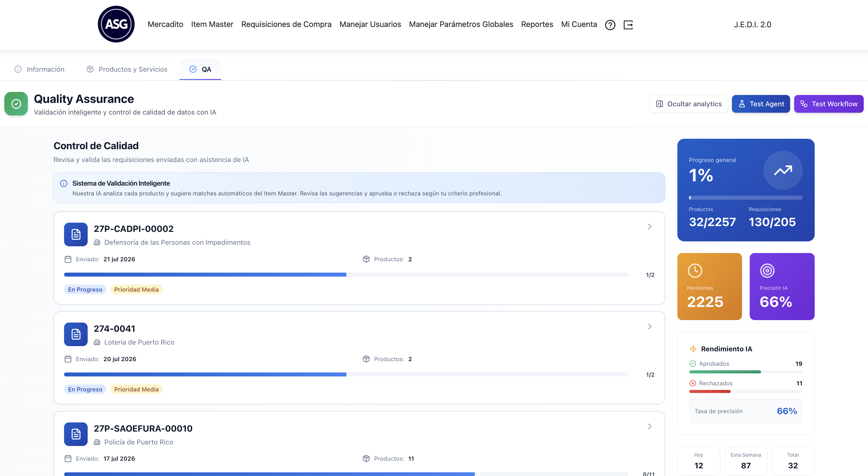Click the ASG logo
This screenshot has width=868, height=476.
(x=116, y=24)
